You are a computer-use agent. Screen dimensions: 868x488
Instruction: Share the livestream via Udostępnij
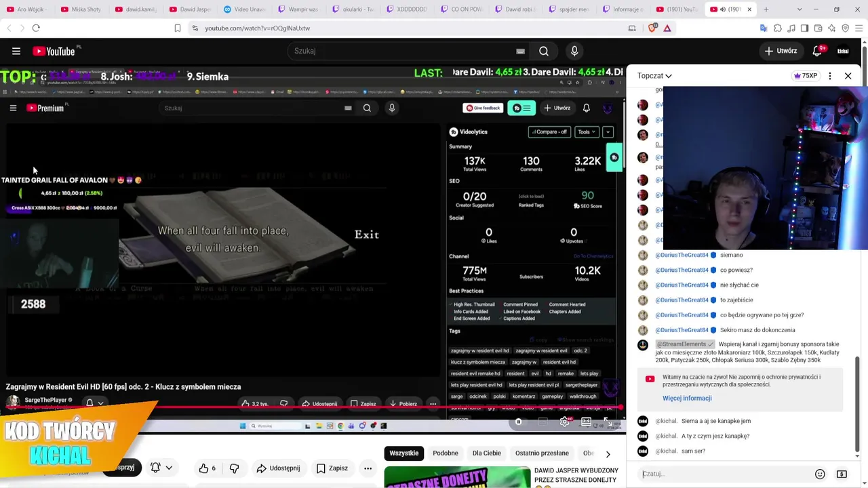click(x=278, y=468)
